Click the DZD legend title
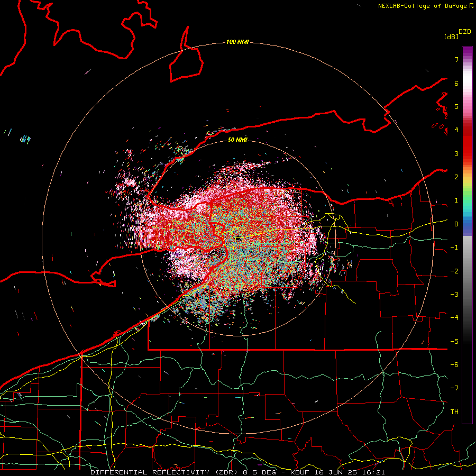This screenshot has width=476, height=476. [465, 32]
